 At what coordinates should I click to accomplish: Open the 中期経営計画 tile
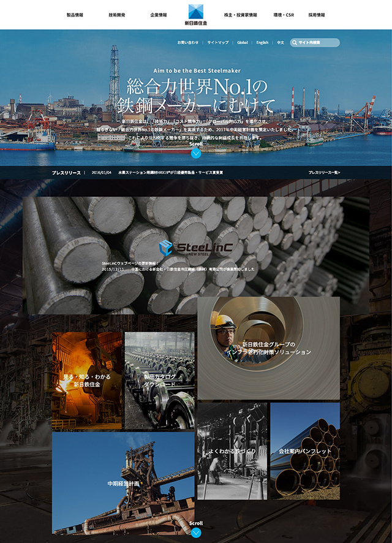point(124,483)
